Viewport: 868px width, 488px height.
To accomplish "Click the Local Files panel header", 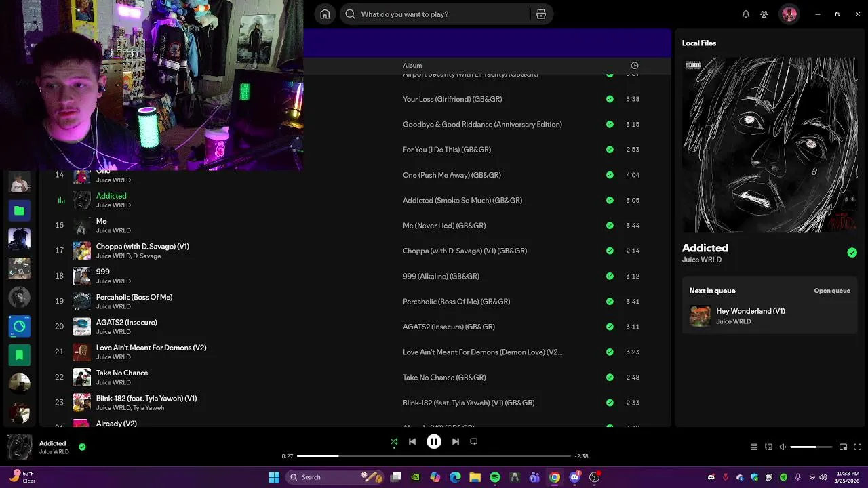I will (699, 43).
